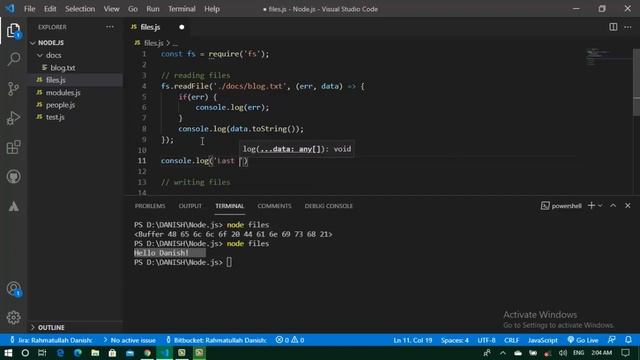
Task: Open the Mail app from the taskbar
Action: click(130, 353)
